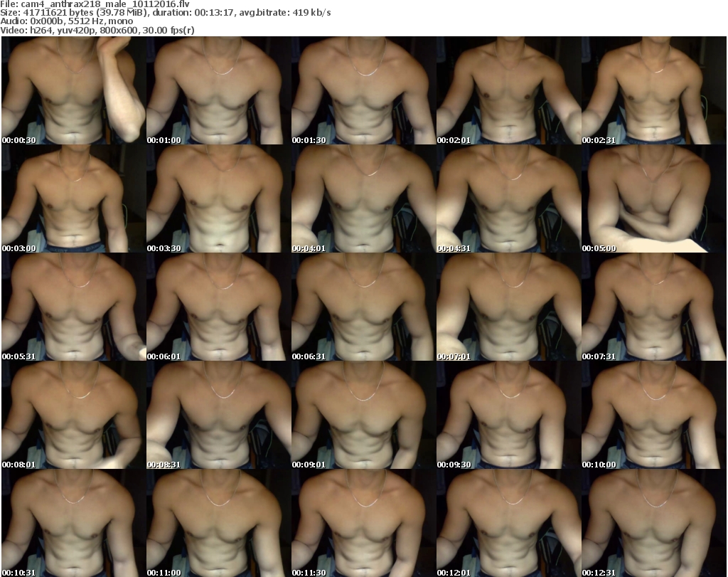Select the 00:10:31 frame

coord(74,523)
